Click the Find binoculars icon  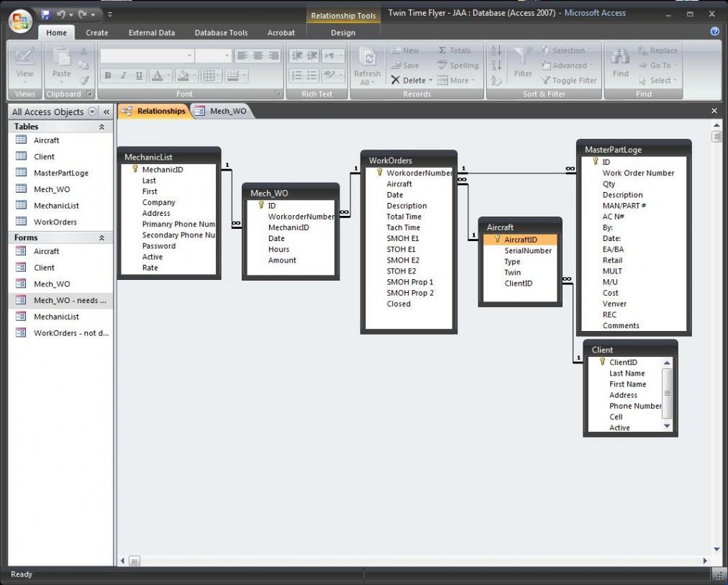click(620, 57)
